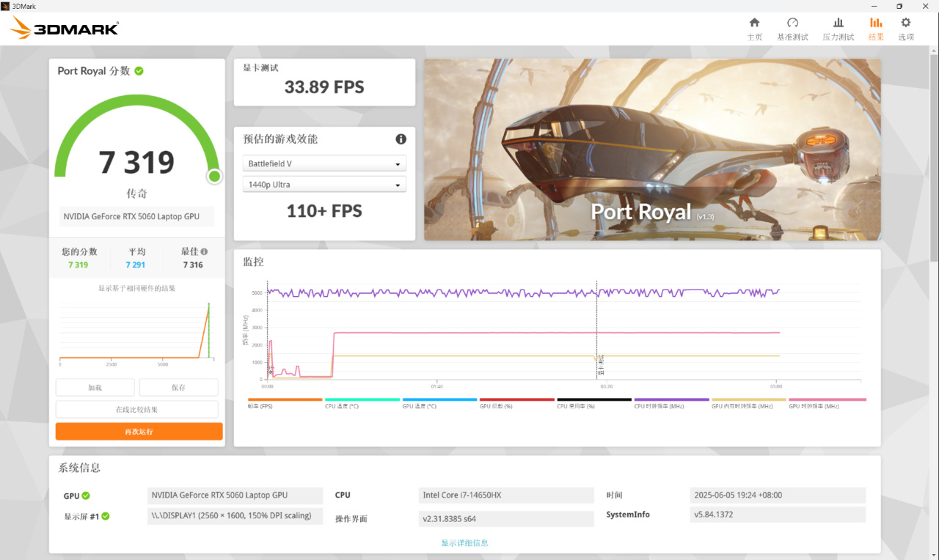Click the DISPLAY1 2560 × 1600 field

[x=235, y=516]
